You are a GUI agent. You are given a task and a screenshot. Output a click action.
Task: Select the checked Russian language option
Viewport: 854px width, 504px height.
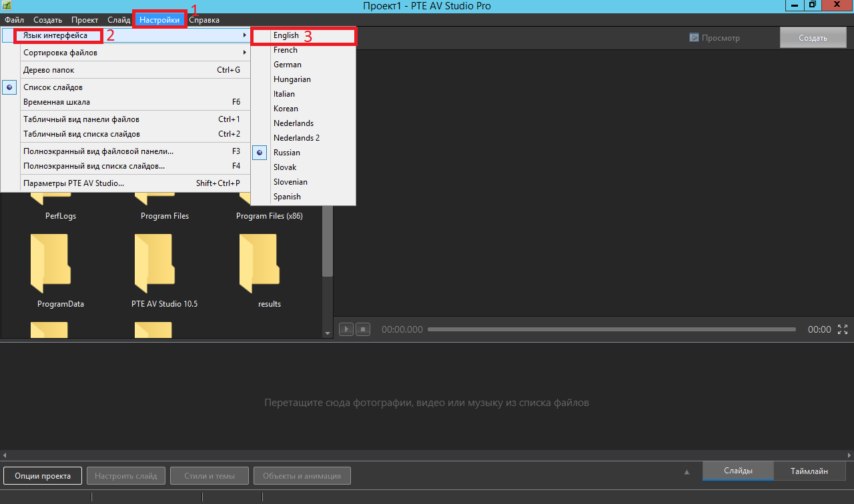coord(304,153)
